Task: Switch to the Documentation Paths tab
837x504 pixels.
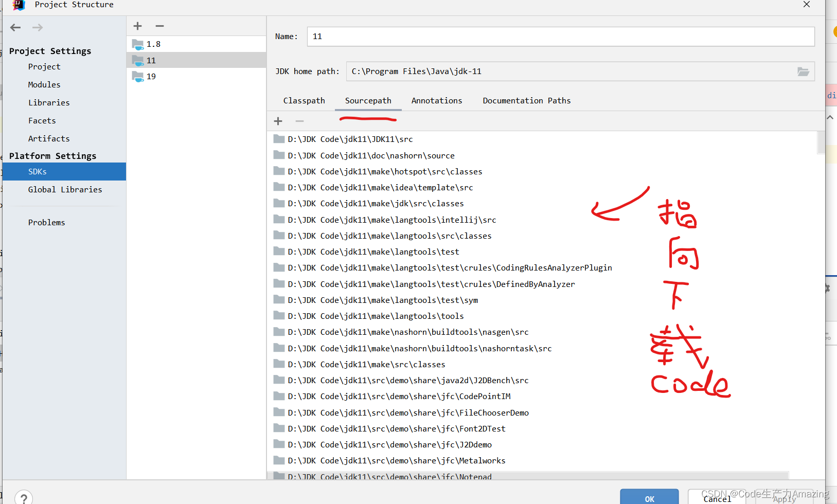Action: pos(526,100)
